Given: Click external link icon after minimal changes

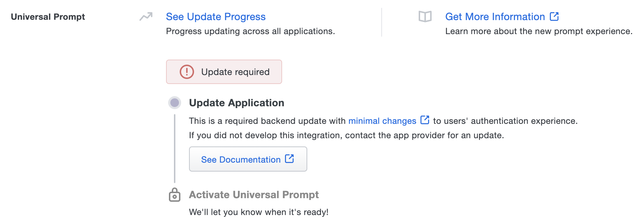Looking at the screenshot, I should tap(425, 120).
